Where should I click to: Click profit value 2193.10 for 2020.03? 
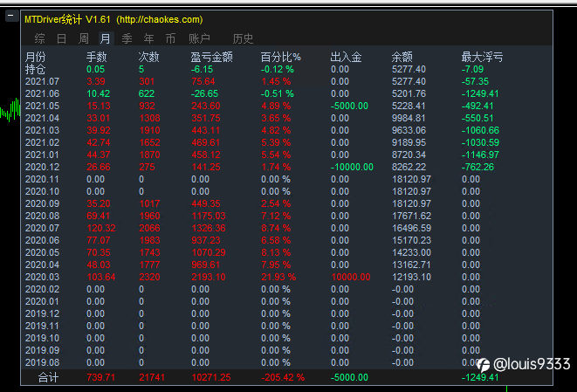pos(209,277)
